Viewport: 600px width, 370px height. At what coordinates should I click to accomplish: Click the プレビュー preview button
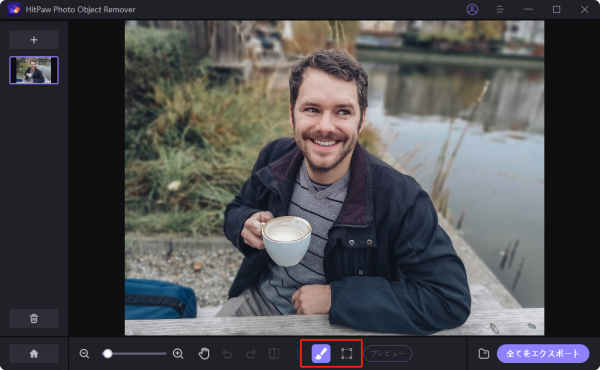coord(388,354)
